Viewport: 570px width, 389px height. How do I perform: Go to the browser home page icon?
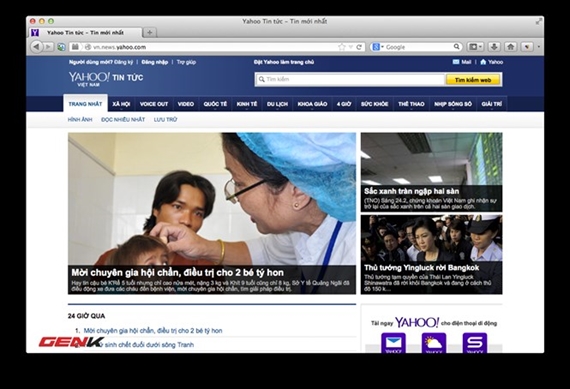coord(510,47)
